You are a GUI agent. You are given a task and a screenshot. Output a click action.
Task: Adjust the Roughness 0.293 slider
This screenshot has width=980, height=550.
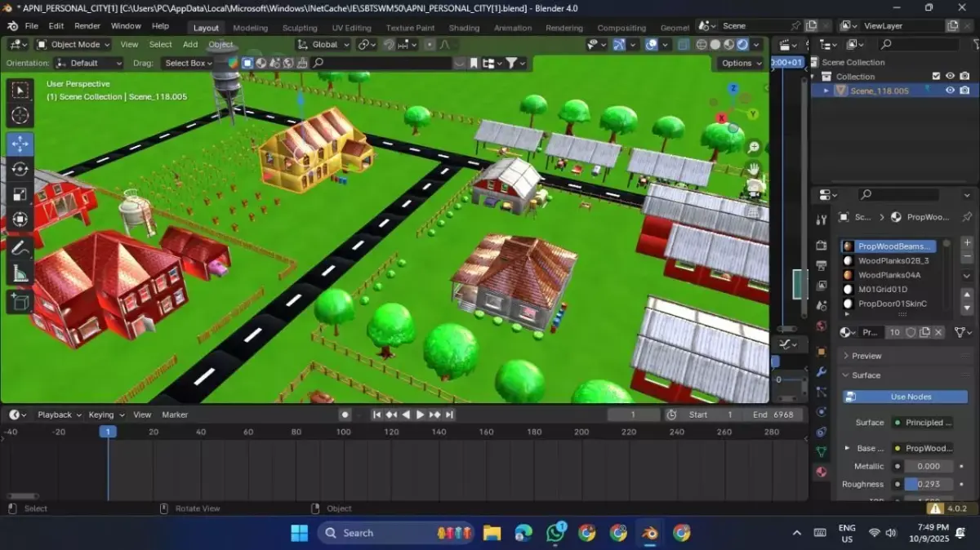tap(928, 484)
